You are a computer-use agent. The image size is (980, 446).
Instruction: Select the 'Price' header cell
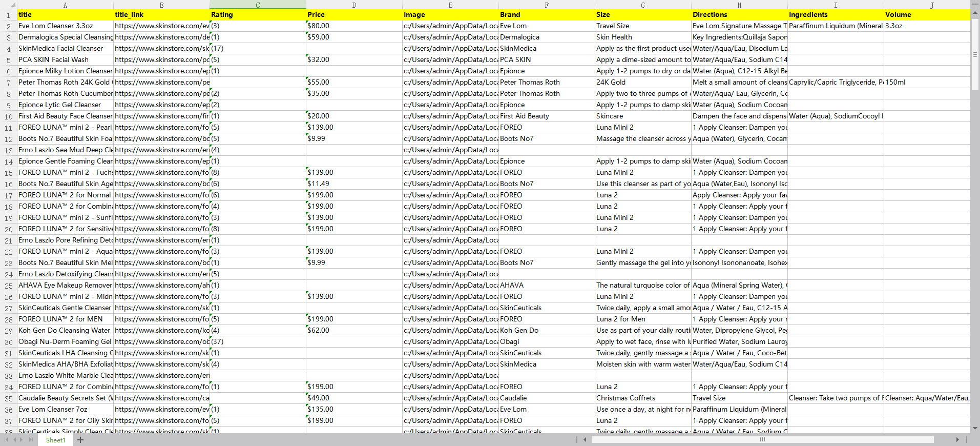coord(354,14)
